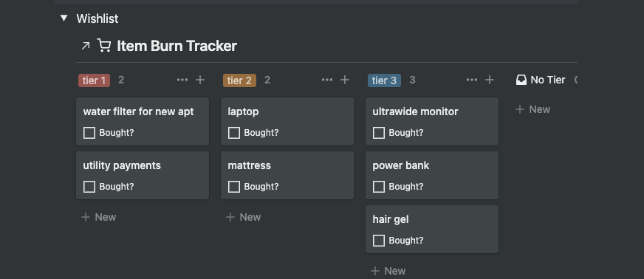Click the orange tier 2 label

(x=239, y=80)
